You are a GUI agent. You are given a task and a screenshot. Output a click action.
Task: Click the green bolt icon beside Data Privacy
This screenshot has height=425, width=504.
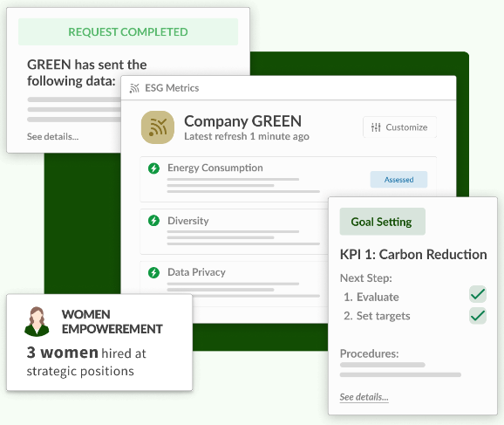(154, 272)
